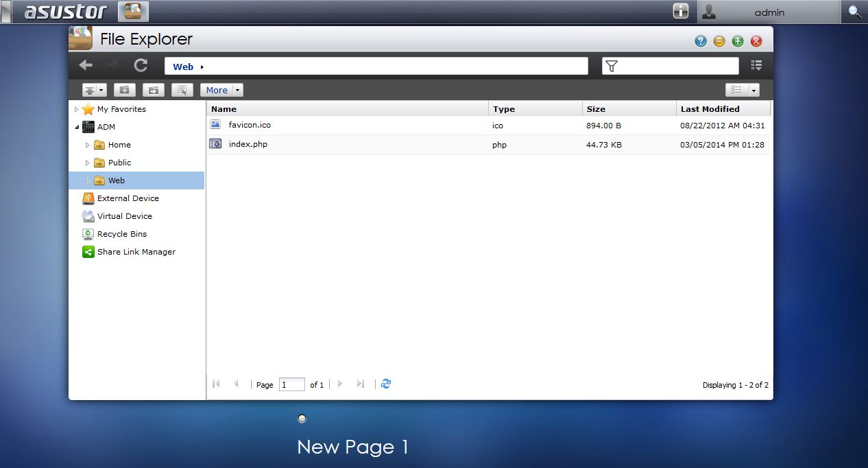The width and height of the screenshot is (868, 468).
Task: Expand My Favorites tree node
Action: point(76,109)
